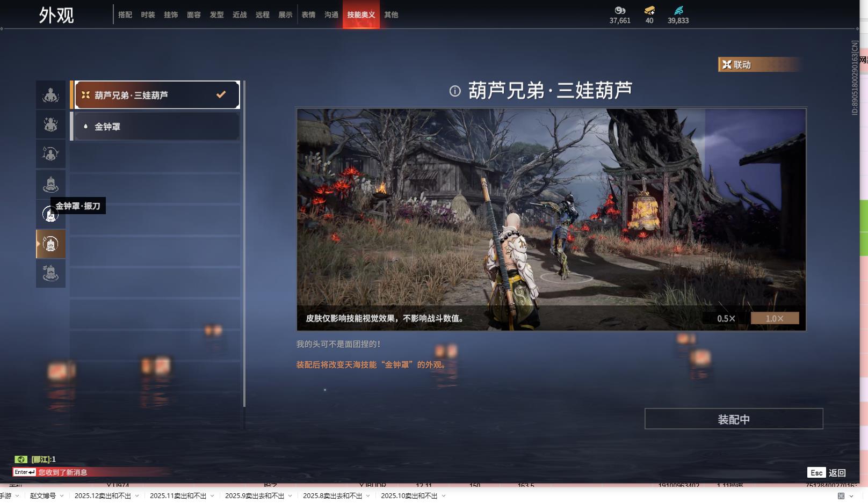This screenshot has height=504, width=868.
Task: Select the figure-with-sparkles skill icon in sidebar
Action: (50, 125)
